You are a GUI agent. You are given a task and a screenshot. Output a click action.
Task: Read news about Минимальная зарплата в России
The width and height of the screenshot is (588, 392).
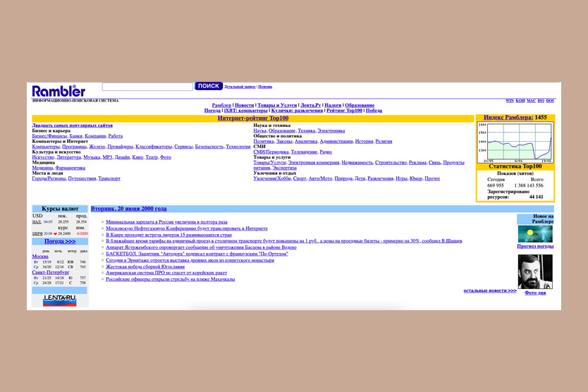click(166, 221)
